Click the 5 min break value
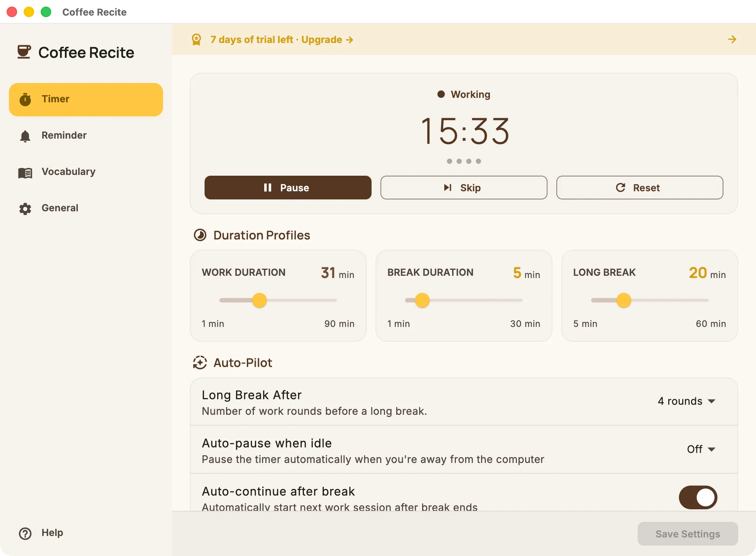The height and width of the screenshot is (556, 756). coord(527,273)
